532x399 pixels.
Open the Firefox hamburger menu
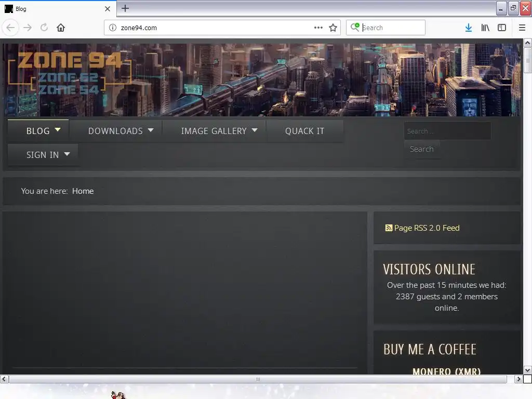click(522, 28)
